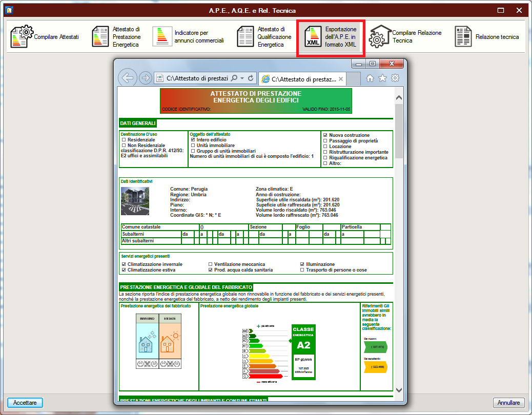
Task: Click the red G energy class bar
Action: [262, 377]
